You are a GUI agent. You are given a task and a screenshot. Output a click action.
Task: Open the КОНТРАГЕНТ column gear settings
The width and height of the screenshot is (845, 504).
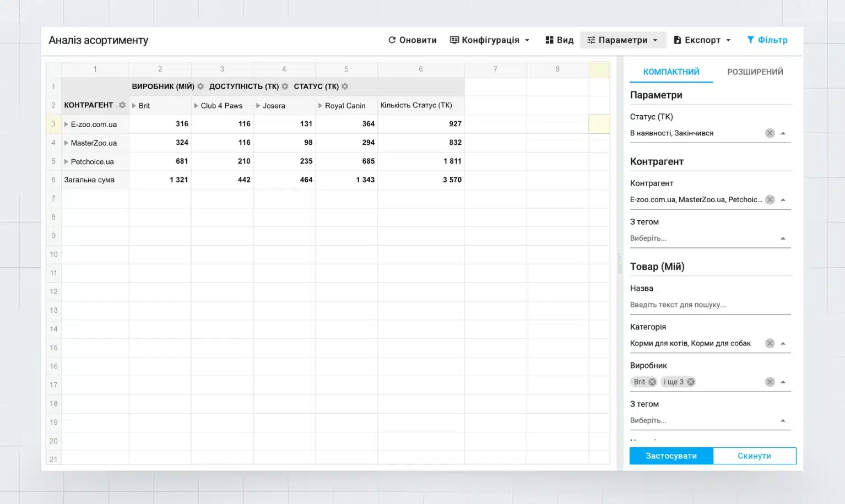coord(122,105)
